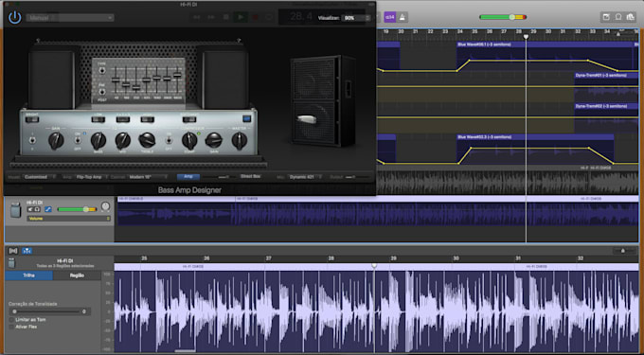Screen dimensions: 644x355
Task: Click the compressor Comp knob
Action: click(x=189, y=141)
